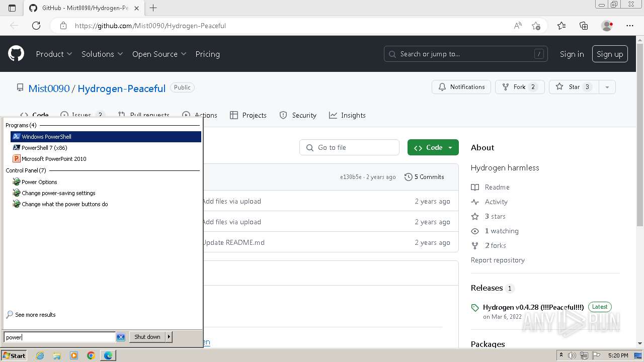Open the star lists dropdown arrow
644x362 pixels.
(x=607, y=87)
